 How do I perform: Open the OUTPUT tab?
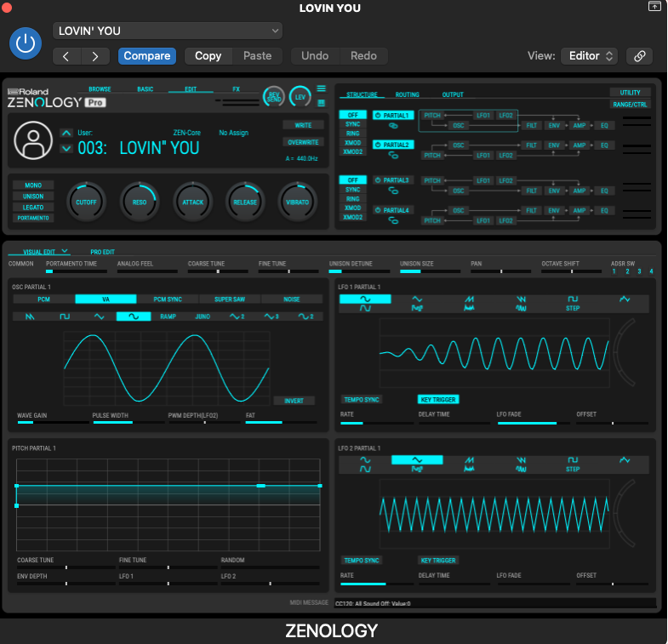[x=453, y=94]
